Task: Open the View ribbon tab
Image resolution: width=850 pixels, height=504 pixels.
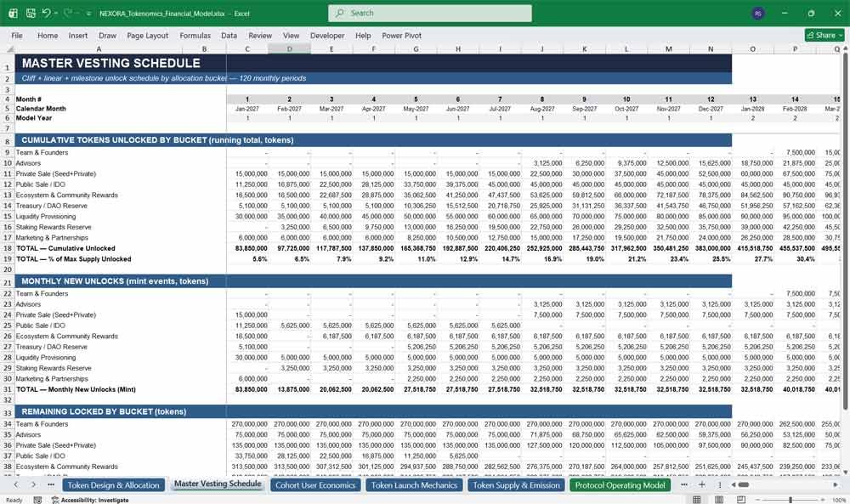Action: (x=291, y=35)
